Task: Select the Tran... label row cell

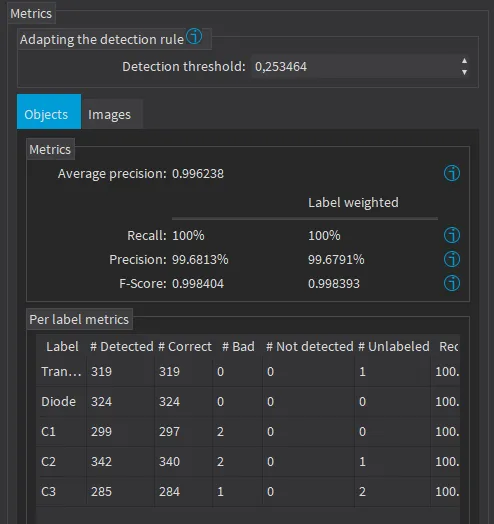Action: pos(61,371)
